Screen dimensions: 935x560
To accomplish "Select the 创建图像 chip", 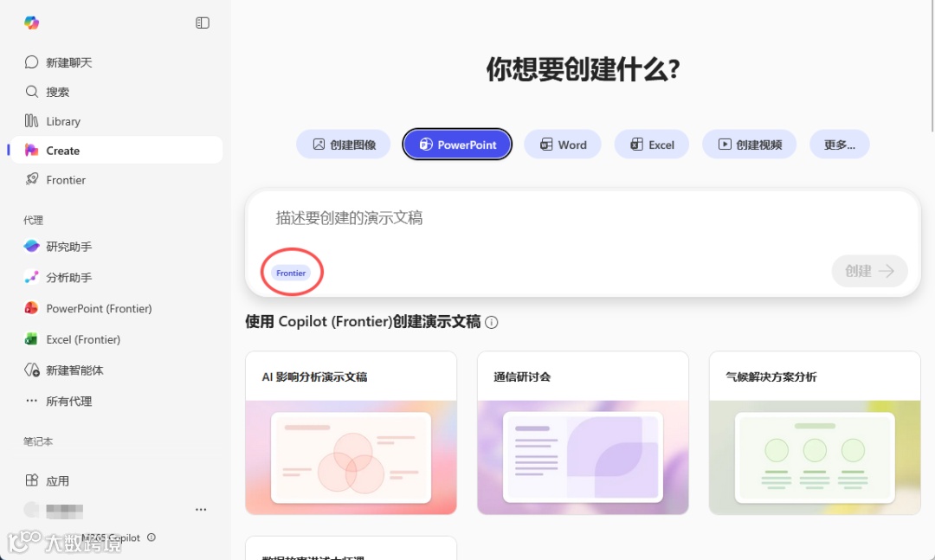I will point(344,145).
